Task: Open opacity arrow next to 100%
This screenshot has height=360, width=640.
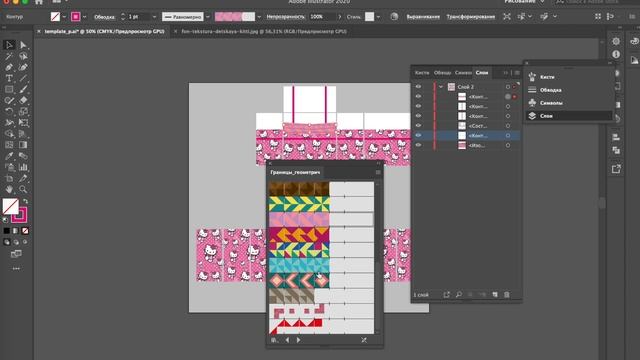Action: 340,17
